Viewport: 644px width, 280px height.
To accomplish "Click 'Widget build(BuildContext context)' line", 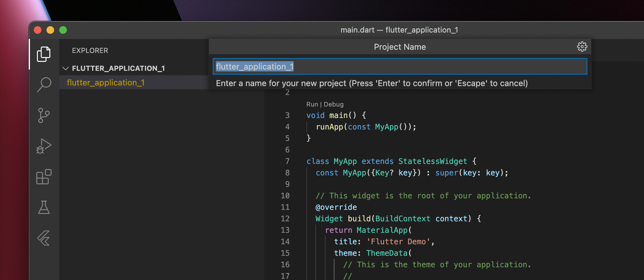I will [x=398, y=218].
